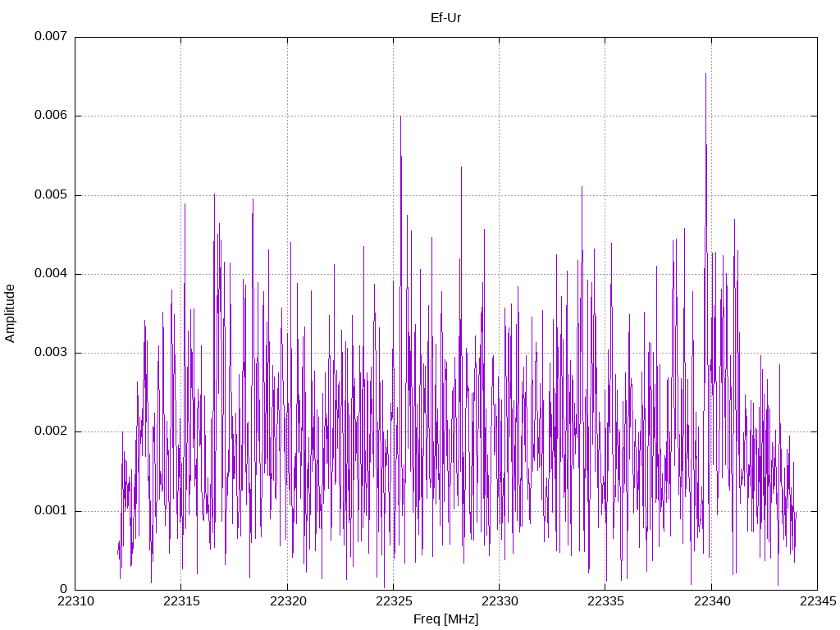Image resolution: width=840 pixels, height=630 pixels.
Task: Click the spectrum peak reaching 0.006 near 22325
Action: (400, 116)
